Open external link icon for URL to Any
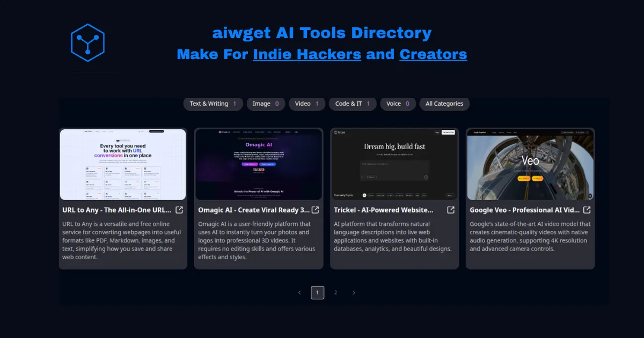Viewport: 644px width, 338px height. (x=179, y=210)
